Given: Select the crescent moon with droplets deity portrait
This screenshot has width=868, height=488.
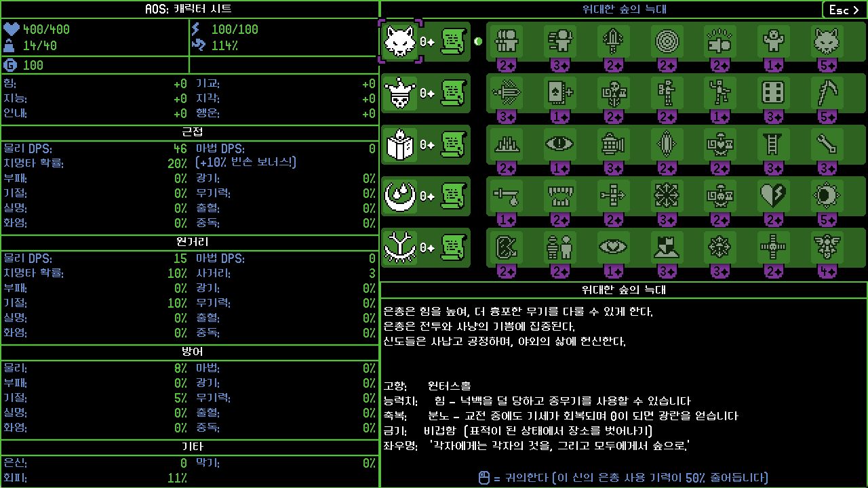Looking at the screenshot, I should [400, 196].
